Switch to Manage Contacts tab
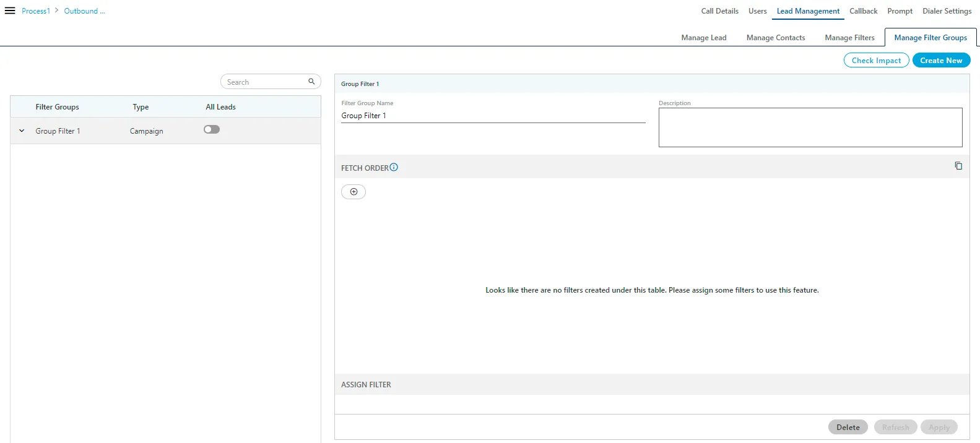Screen dimensions: 980x443 [x=776, y=38]
